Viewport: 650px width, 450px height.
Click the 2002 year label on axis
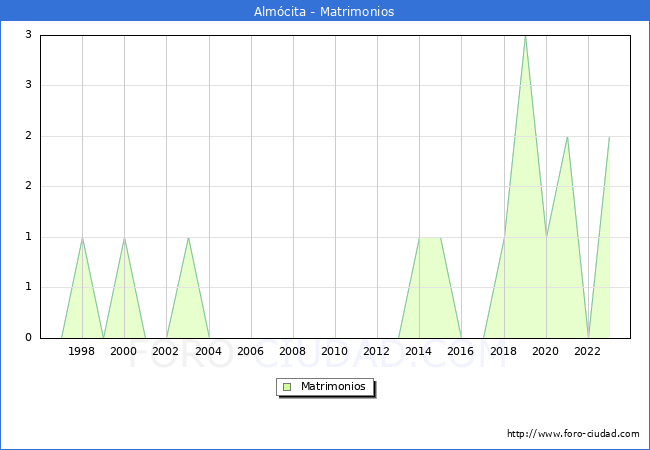pos(166,352)
